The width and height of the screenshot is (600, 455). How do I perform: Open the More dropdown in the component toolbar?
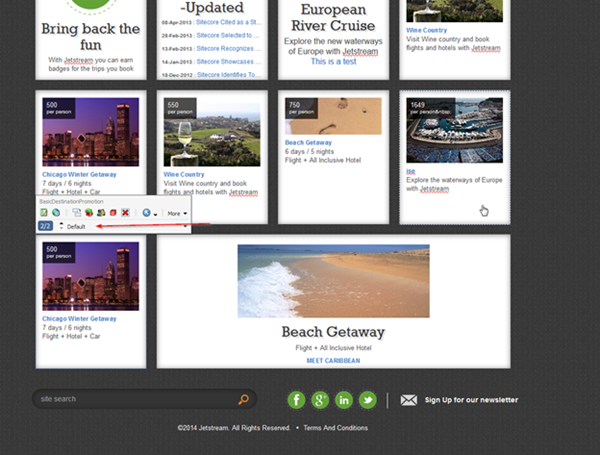[177, 214]
